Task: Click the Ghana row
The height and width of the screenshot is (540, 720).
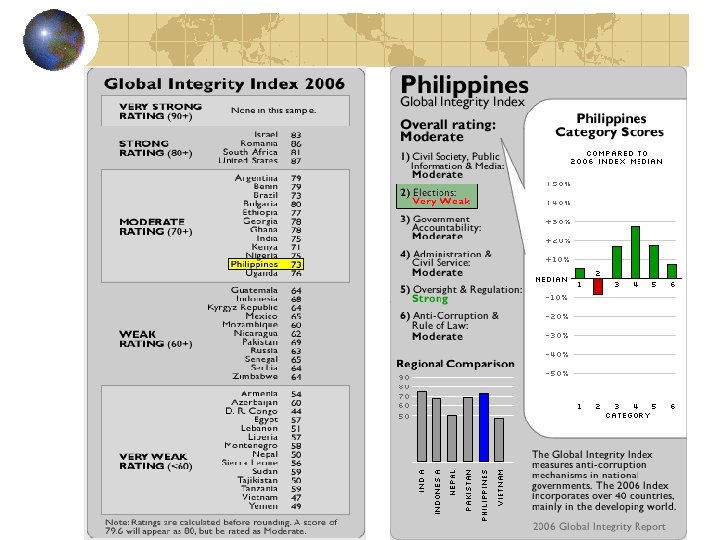Action: (x=276, y=230)
